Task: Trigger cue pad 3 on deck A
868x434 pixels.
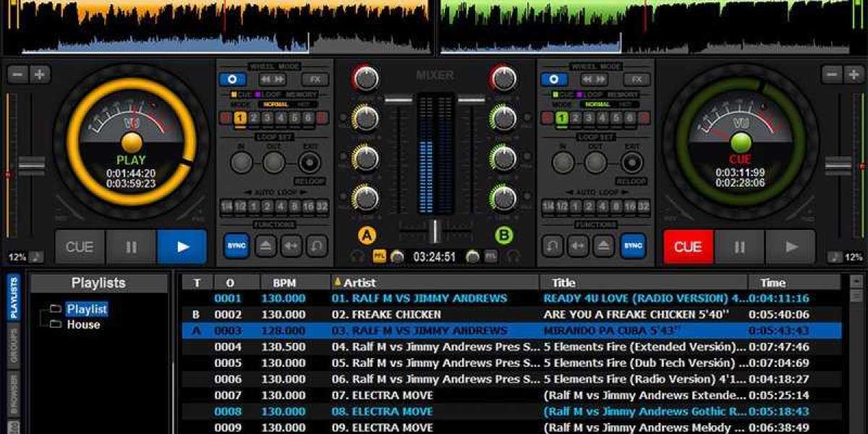Action: pos(268,118)
